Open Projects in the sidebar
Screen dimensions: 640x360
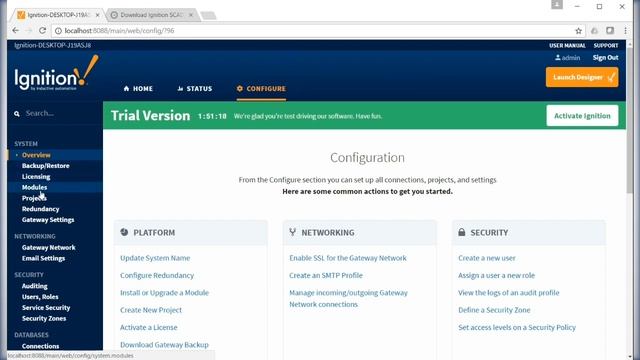[34, 198]
